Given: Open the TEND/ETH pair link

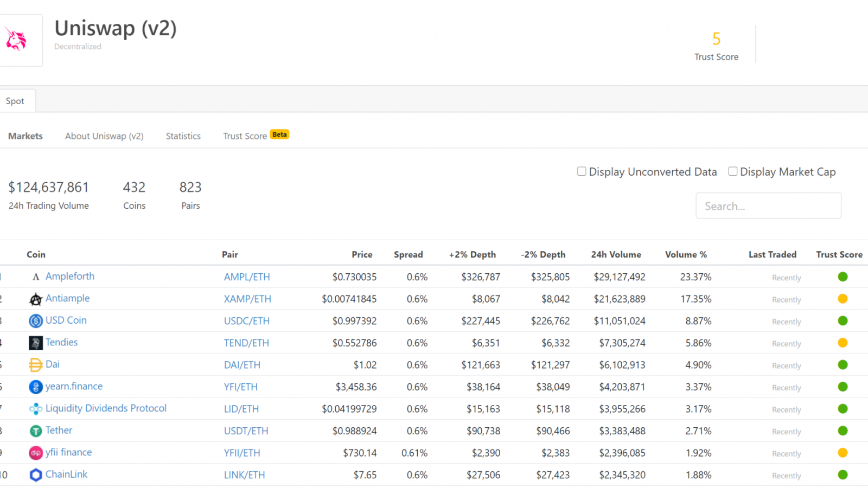Looking at the screenshot, I should [x=246, y=343].
